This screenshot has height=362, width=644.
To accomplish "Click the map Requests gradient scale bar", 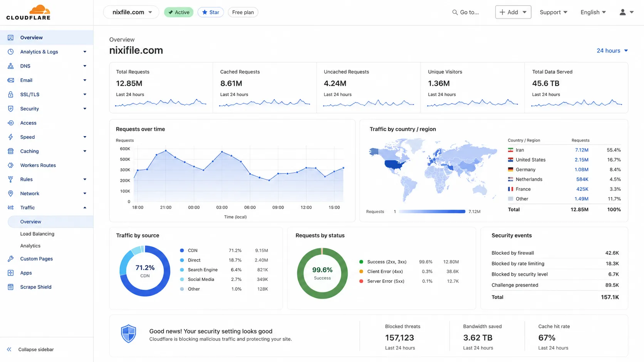I will click(432, 212).
